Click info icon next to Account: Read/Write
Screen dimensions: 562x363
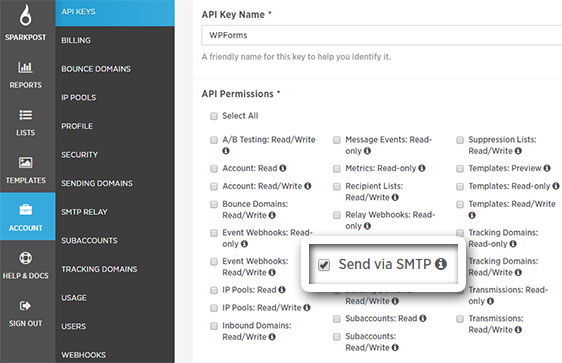click(x=308, y=186)
